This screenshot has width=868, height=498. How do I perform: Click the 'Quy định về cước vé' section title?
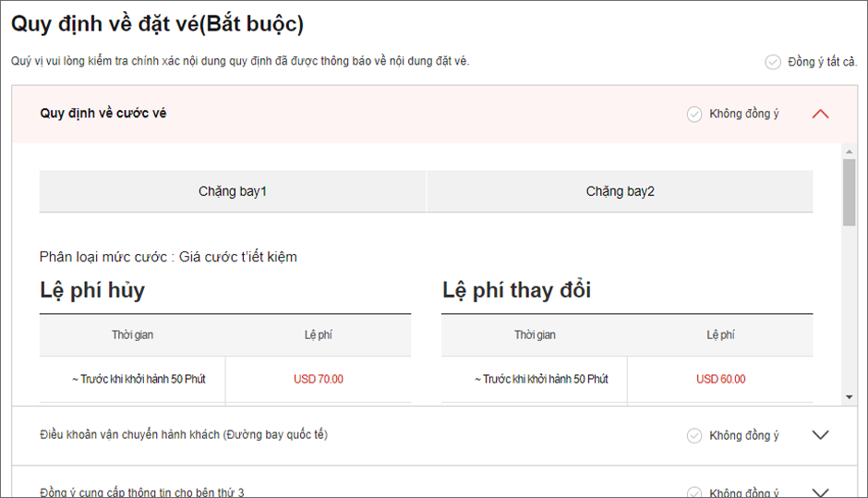(x=103, y=114)
